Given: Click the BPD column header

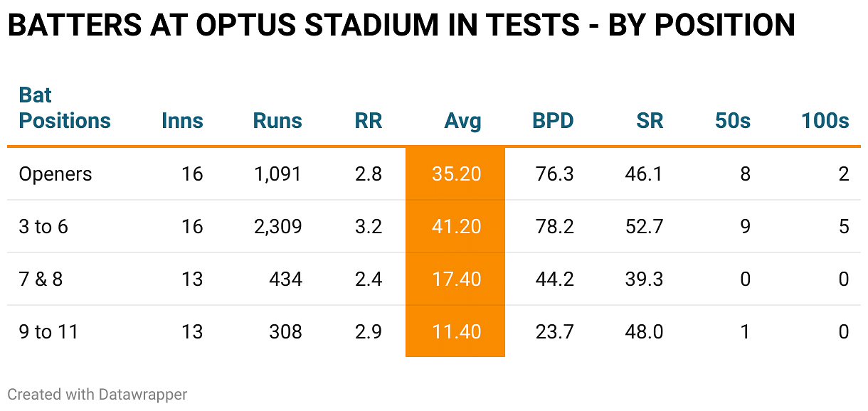Looking at the screenshot, I should click(553, 121).
